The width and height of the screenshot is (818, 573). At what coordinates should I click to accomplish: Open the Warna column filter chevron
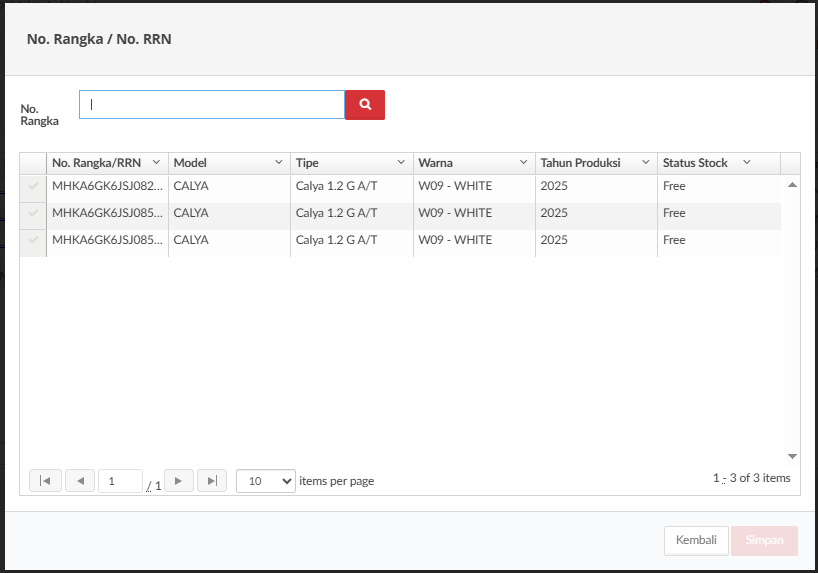[523, 162]
